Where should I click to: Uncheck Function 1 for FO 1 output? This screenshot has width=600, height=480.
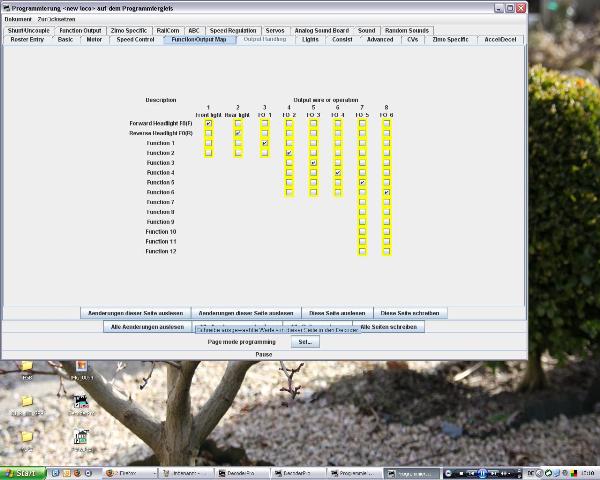[264, 144]
